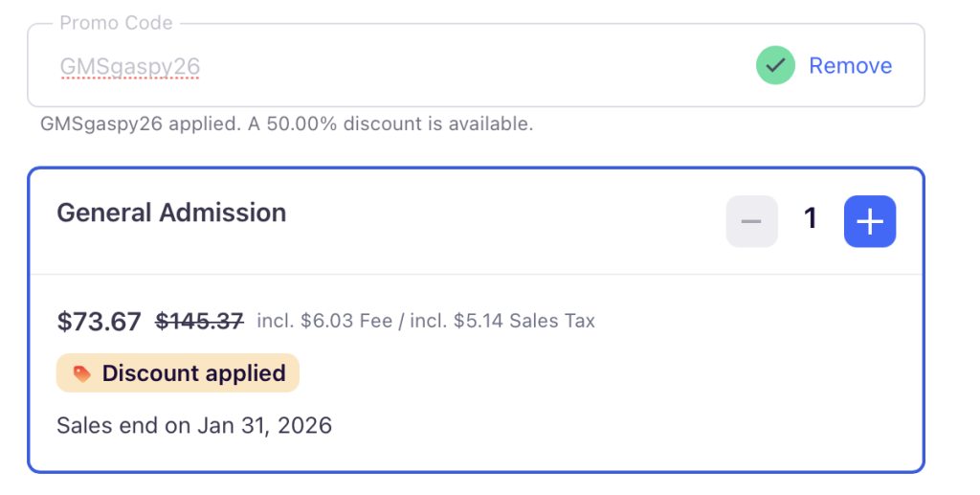Remove the applied promo code
Viewport: 980px width, 495px height.
click(850, 66)
